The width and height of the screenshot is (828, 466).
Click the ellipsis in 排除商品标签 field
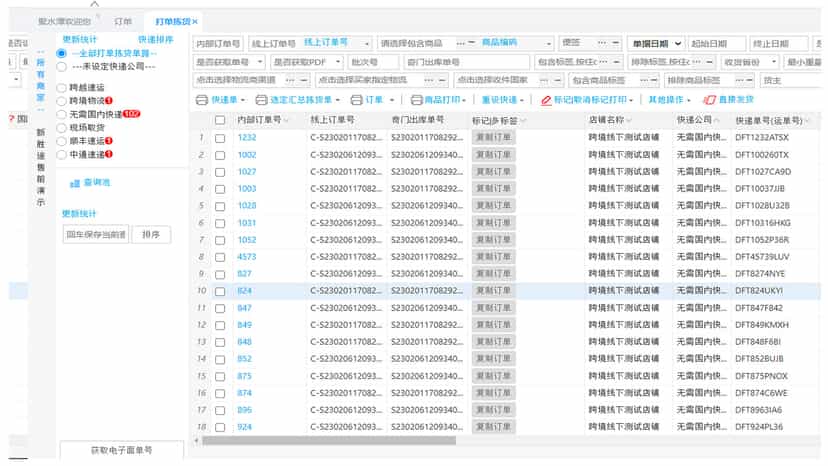coord(740,80)
